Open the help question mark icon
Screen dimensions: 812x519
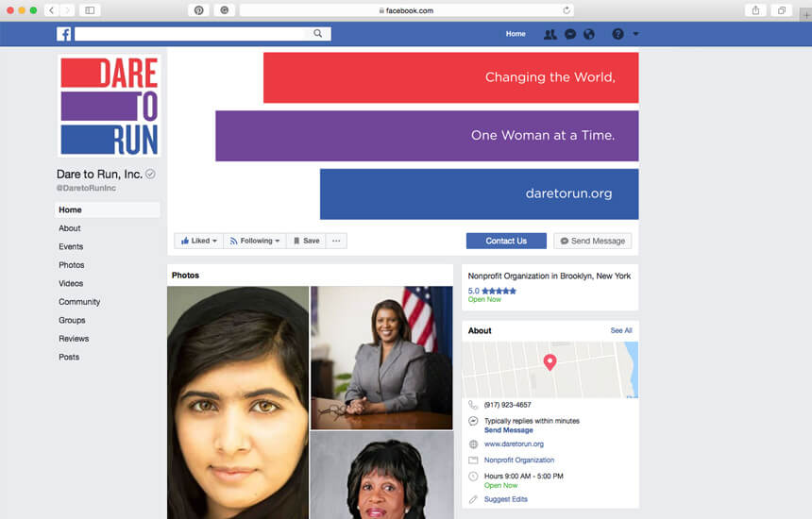pyautogui.click(x=617, y=34)
